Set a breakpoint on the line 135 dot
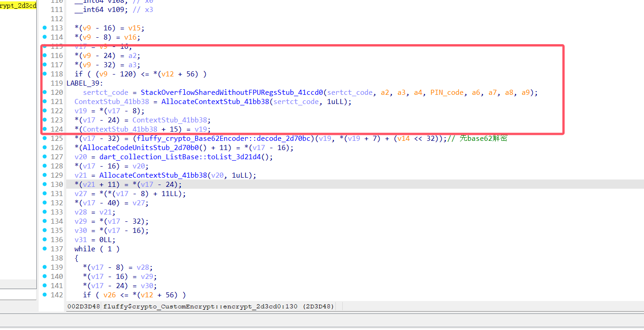Image resolution: width=644 pixels, height=330 pixels. click(44, 231)
